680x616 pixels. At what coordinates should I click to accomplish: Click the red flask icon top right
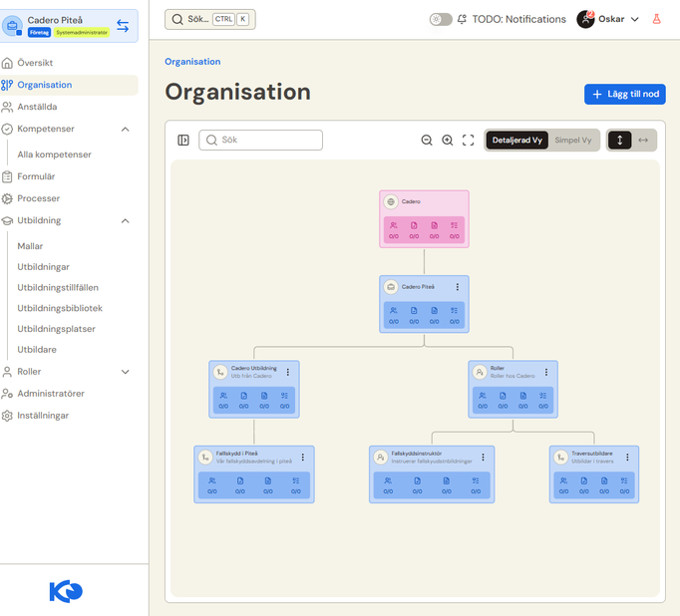tap(657, 19)
